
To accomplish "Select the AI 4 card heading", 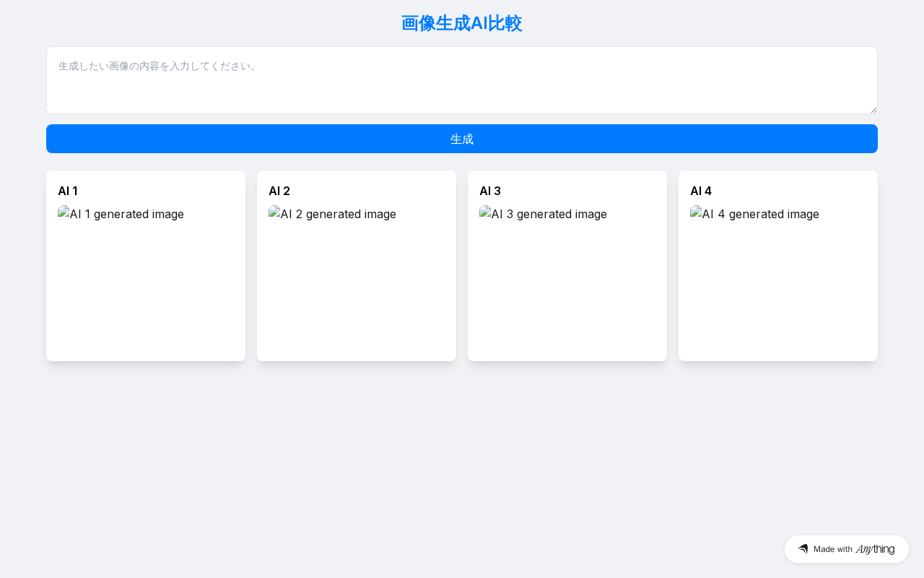I will [x=701, y=191].
